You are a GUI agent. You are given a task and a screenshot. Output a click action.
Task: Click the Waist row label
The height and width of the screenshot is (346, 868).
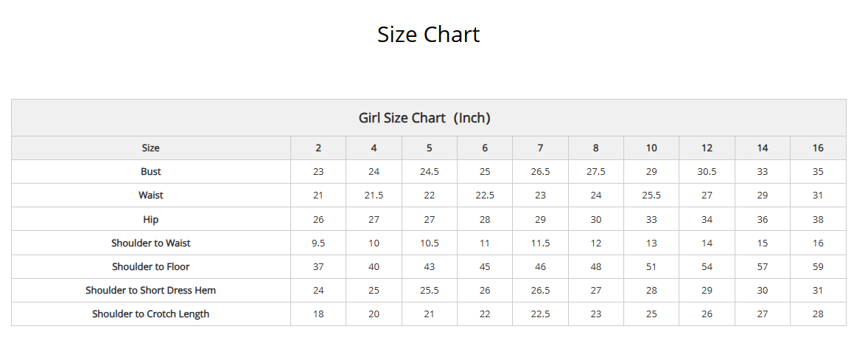(150, 196)
